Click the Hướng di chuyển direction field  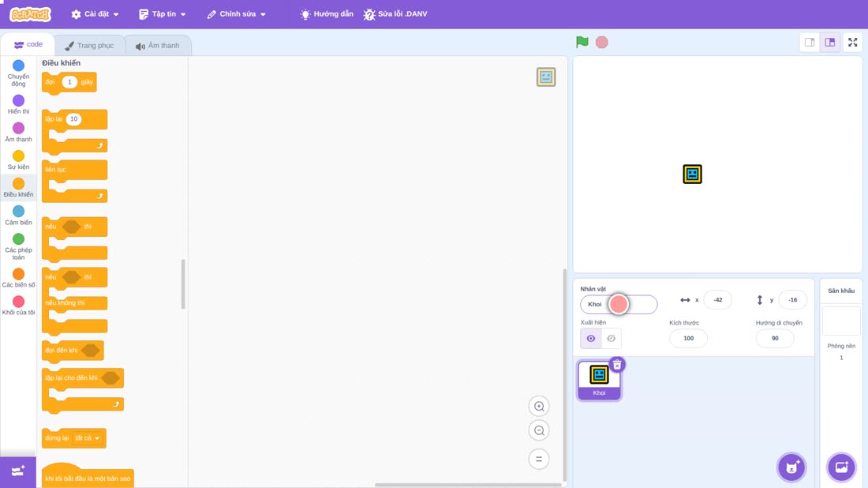click(x=774, y=339)
